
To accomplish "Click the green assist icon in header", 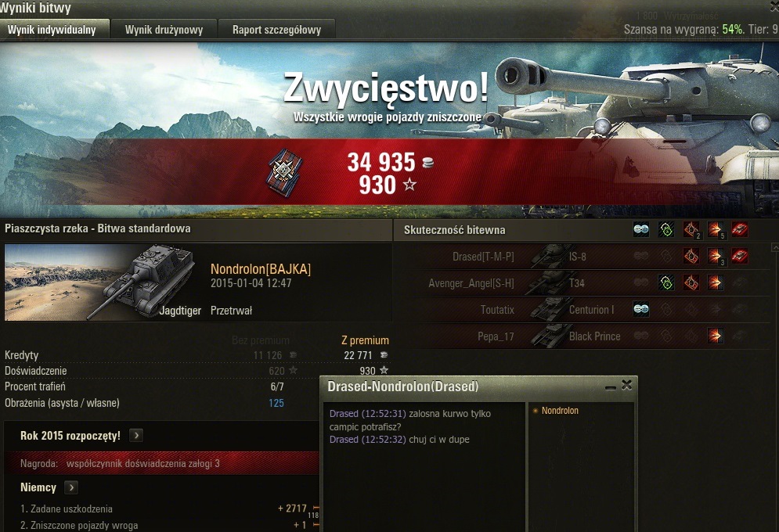I will pyautogui.click(x=665, y=230).
